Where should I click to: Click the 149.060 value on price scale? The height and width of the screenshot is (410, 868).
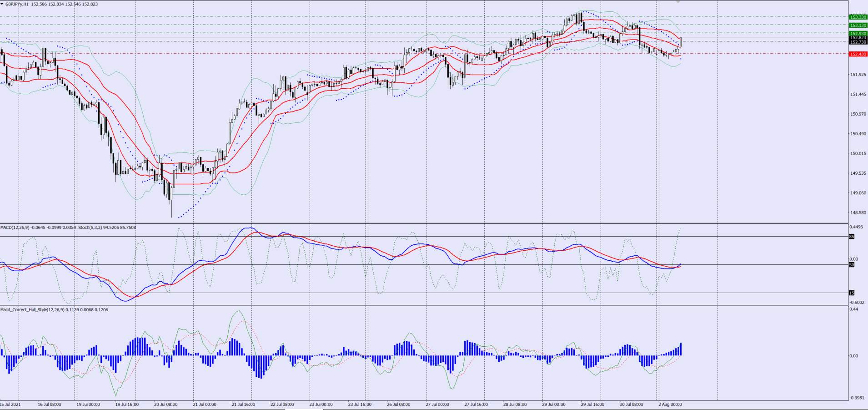pyautogui.click(x=858, y=193)
